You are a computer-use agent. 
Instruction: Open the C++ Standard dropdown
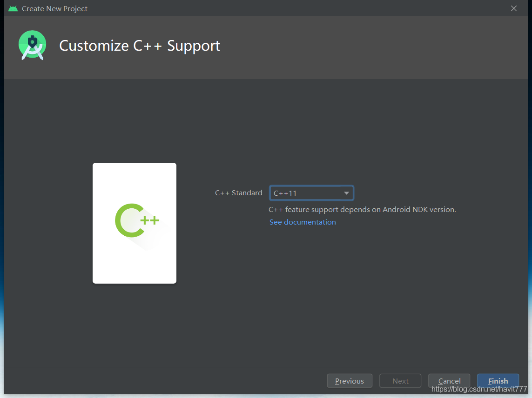click(x=311, y=193)
